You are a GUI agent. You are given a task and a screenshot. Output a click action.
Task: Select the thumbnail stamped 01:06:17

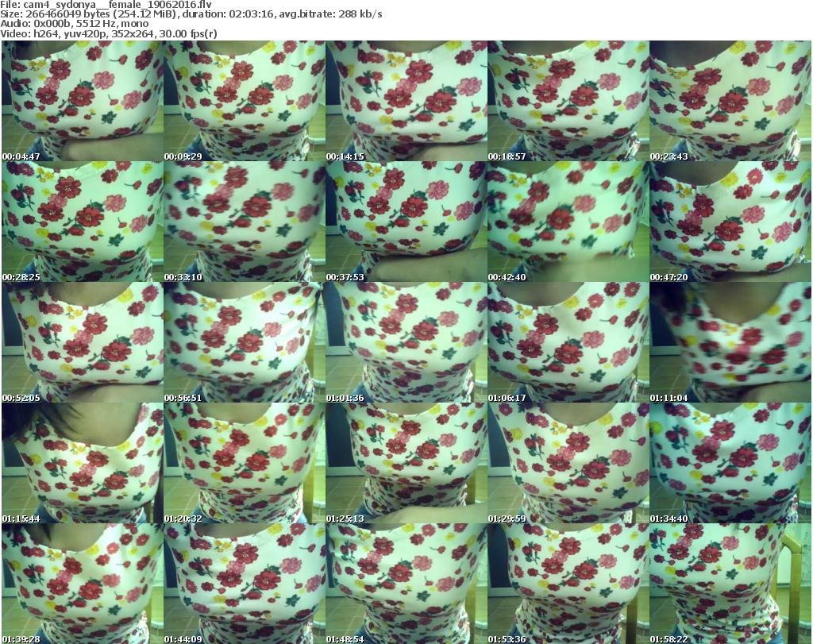pyautogui.click(x=568, y=342)
